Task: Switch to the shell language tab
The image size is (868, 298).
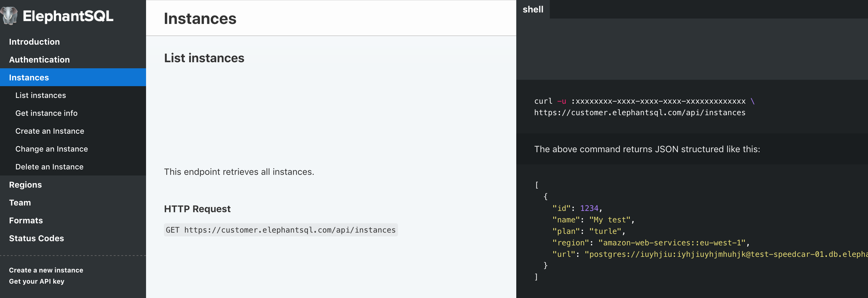Action: tap(533, 10)
